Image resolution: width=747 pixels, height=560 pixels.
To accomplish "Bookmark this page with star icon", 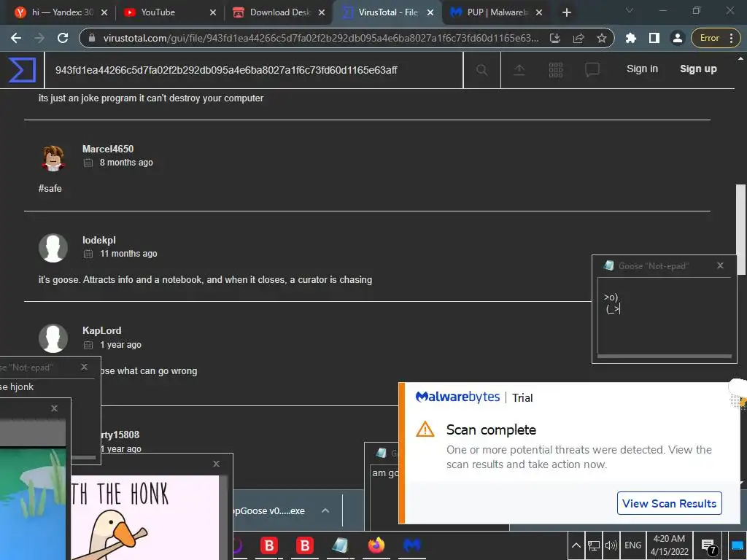I will tap(602, 38).
